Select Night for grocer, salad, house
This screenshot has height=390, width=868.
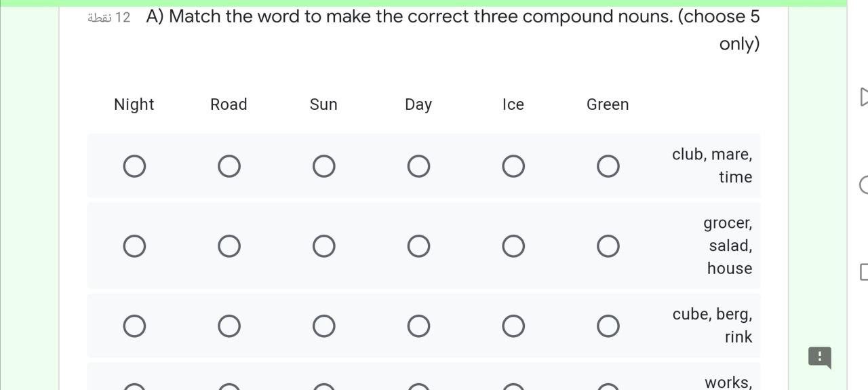pos(134,246)
